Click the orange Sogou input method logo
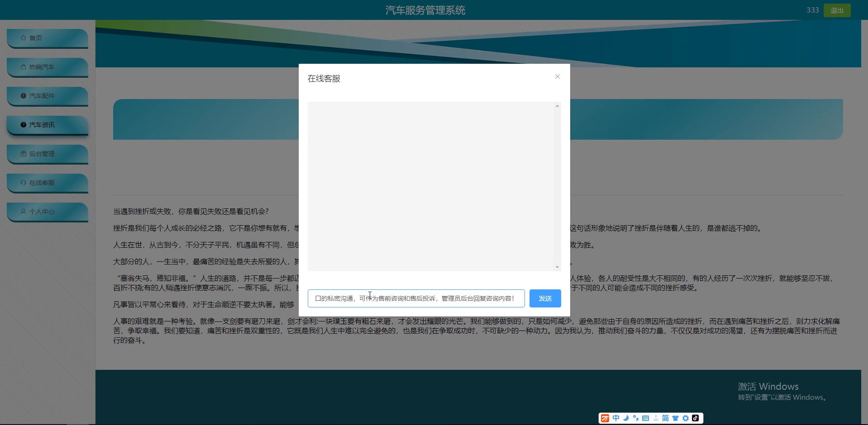The image size is (868, 425). point(605,418)
